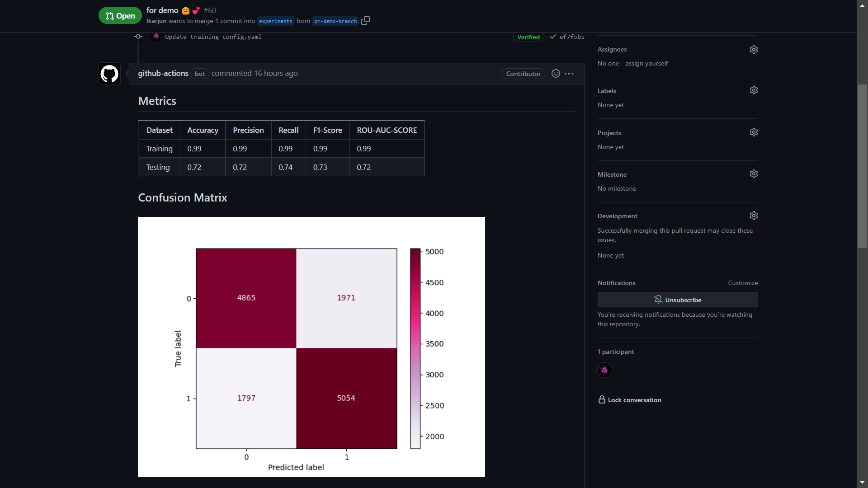
Task: Click the scrollbar down arrow
Action: point(862,482)
